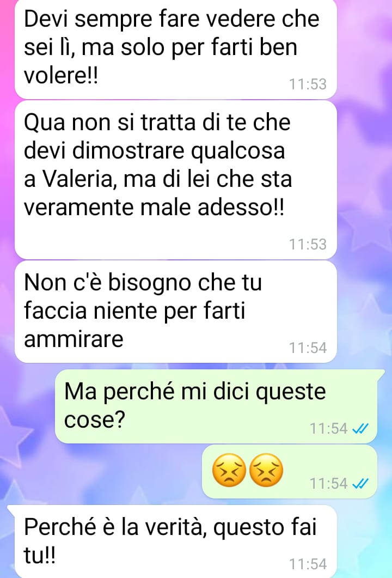Screen dimensions: 392x578
Task: Select the message 'Perché è la verità'
Action: [x=172, y=541]
